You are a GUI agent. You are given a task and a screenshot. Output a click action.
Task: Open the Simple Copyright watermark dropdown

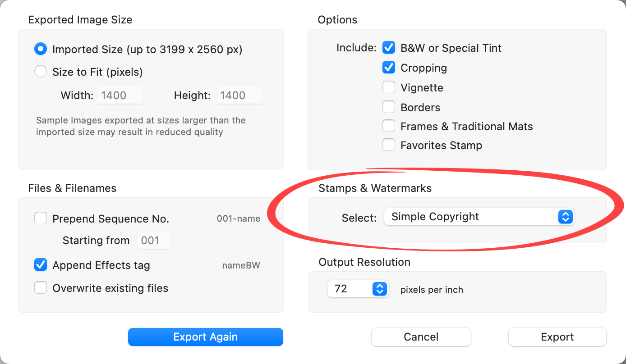pyautogui.click(x=478, y=217)
